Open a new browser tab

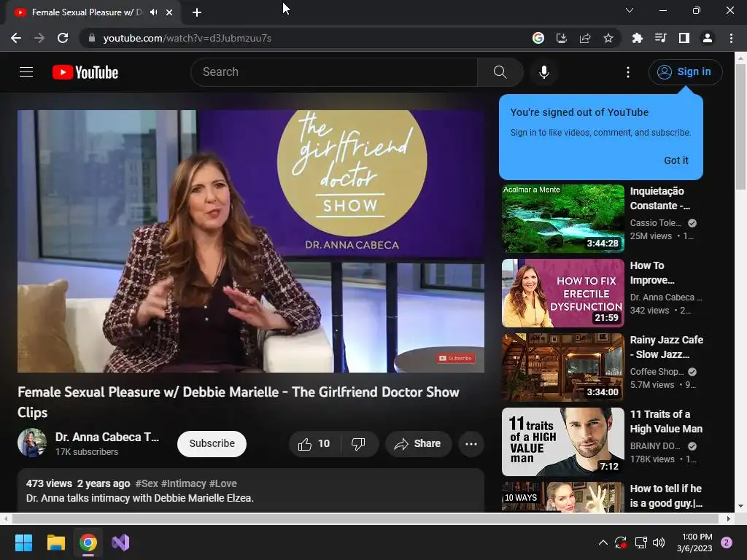point(197,12)
